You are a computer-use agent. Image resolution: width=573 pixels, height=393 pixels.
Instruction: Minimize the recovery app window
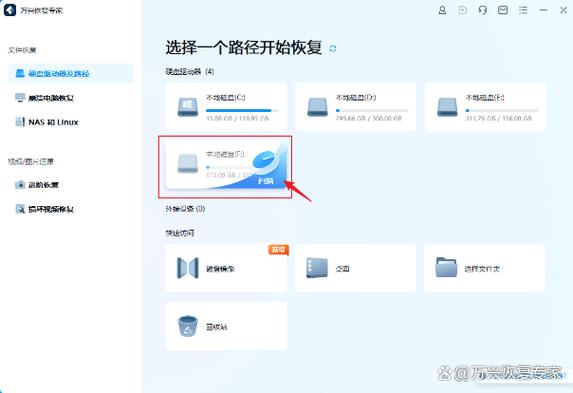543,10
